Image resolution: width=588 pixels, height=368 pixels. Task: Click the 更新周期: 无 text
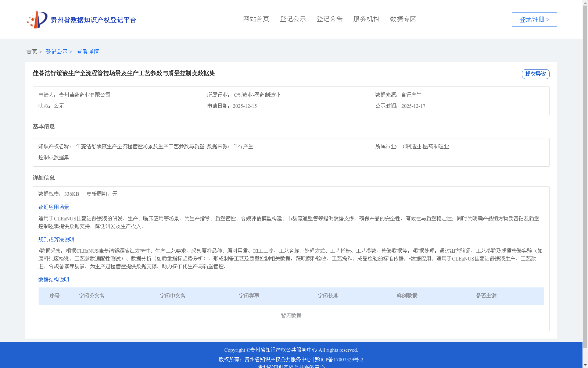(x=102, y=194)
